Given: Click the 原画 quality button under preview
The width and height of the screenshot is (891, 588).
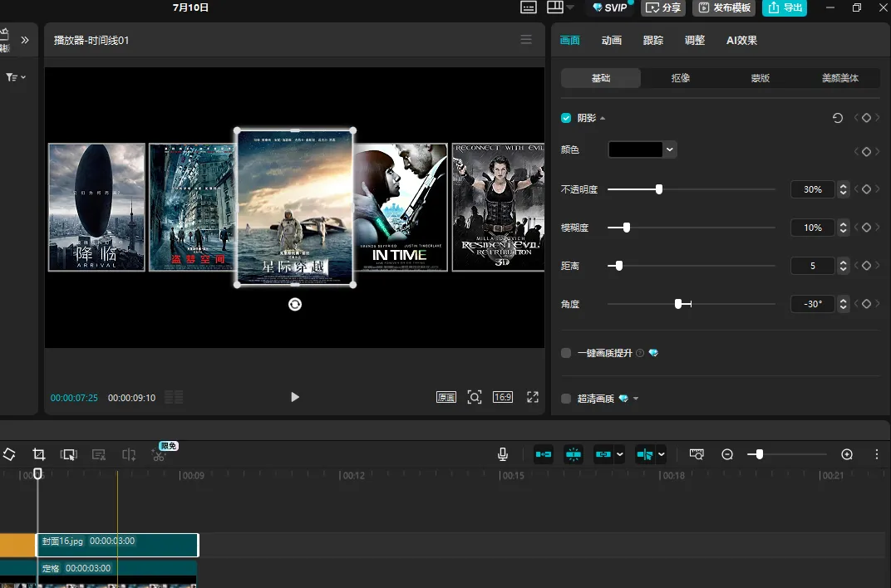Looking at the screenshot, I should (x=446, y=397).
